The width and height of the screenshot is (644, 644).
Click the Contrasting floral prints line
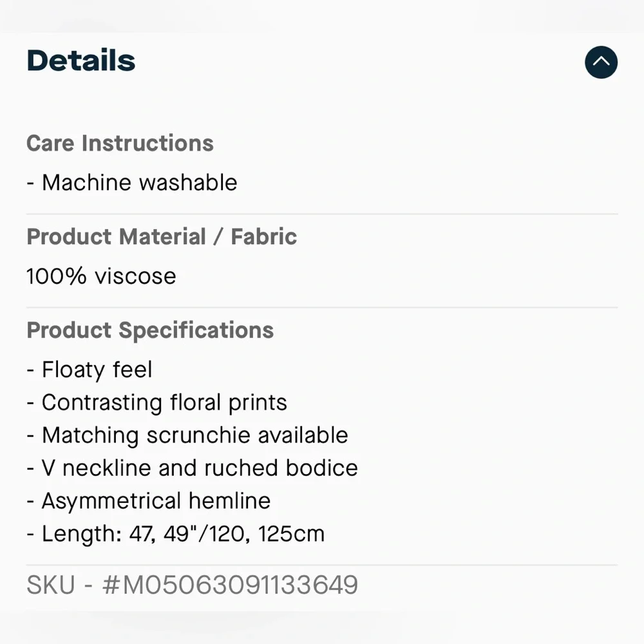coord(157,403)
